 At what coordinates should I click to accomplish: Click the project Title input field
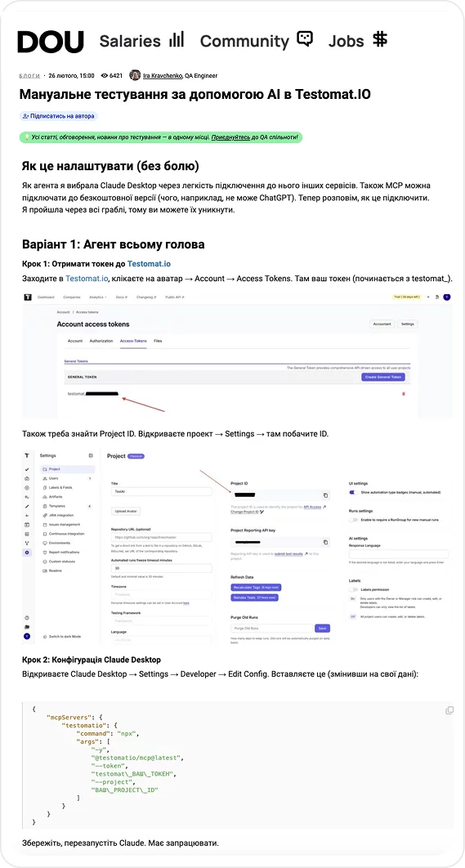click(x=162, y=491)
